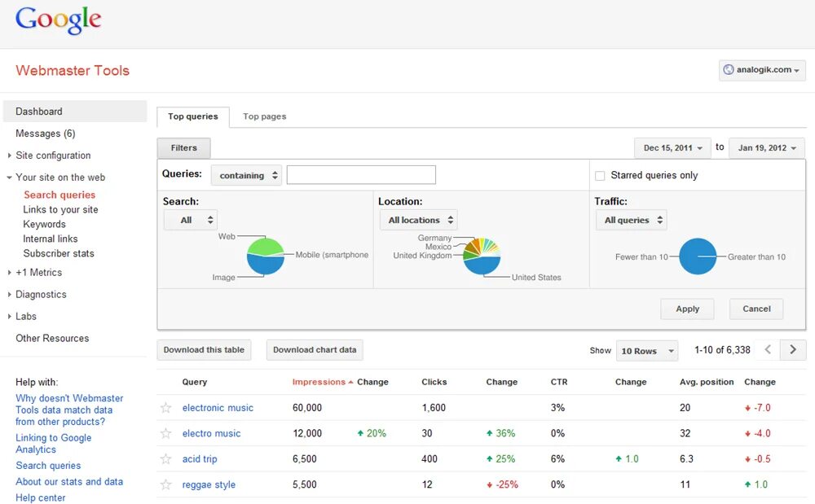The width and height of the screenshot is (815, 504).
Task: Click the globe icon beside analogik.com
Action: [728, 69]
